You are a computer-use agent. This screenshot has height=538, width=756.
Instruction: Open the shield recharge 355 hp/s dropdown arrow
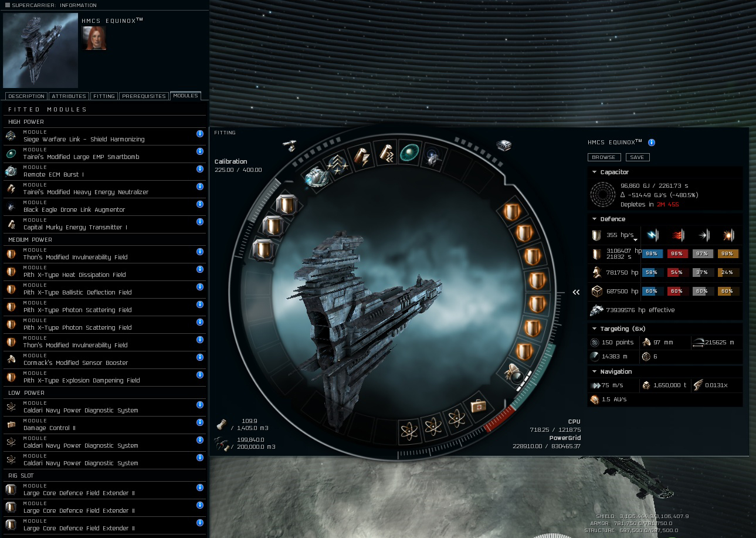635,240
